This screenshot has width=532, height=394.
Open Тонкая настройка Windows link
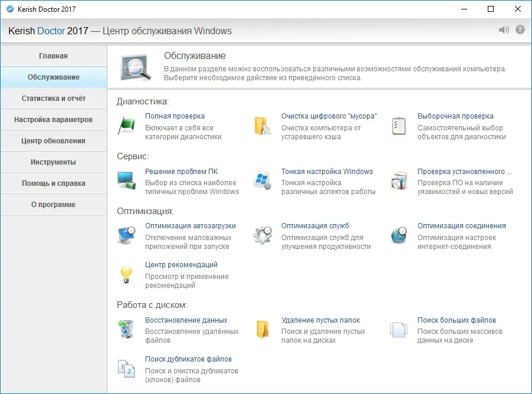[327, 172]
